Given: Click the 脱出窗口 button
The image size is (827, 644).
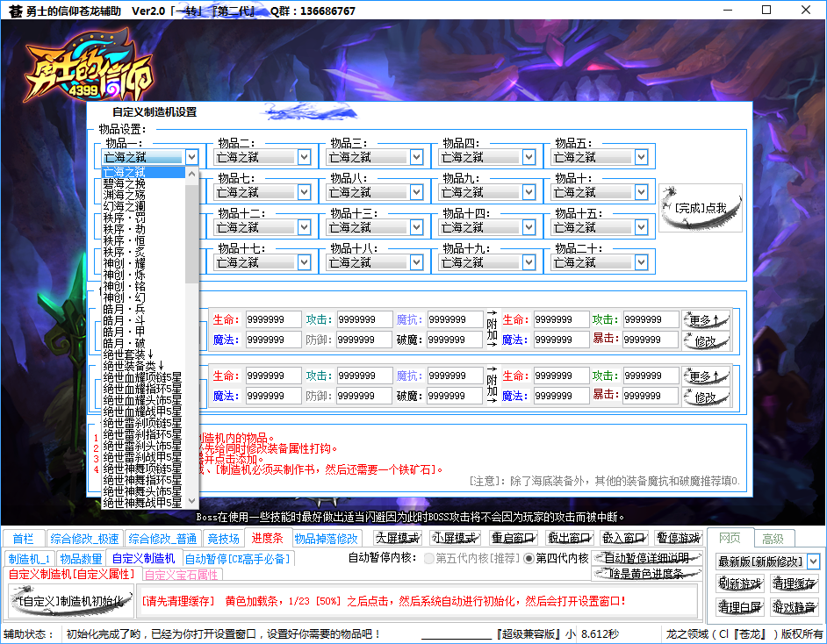Looking at the screenshot, I should pyautogui.click(x=570, y=538).
